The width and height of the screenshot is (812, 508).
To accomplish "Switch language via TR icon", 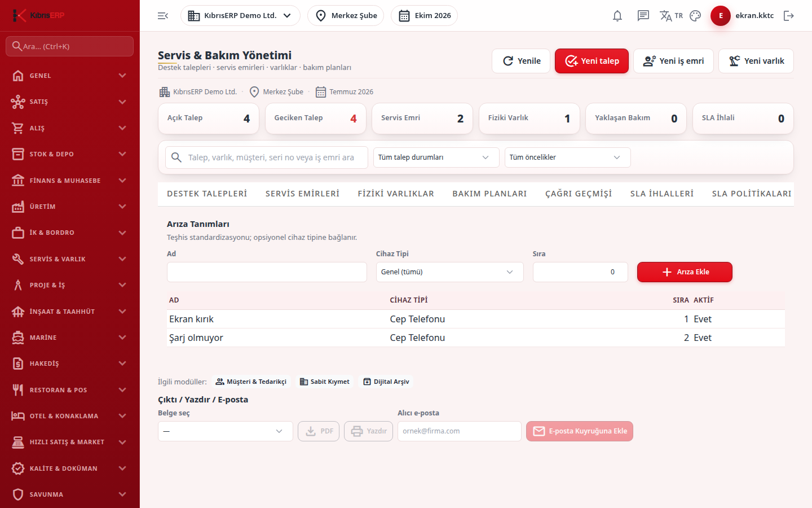I will point(671,16).
